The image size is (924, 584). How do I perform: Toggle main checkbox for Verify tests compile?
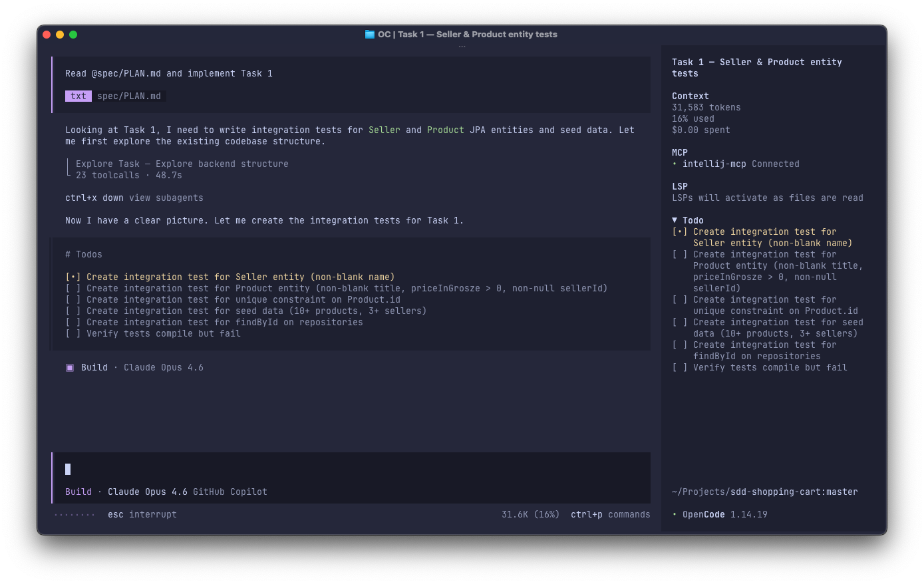tap(73, 333)
